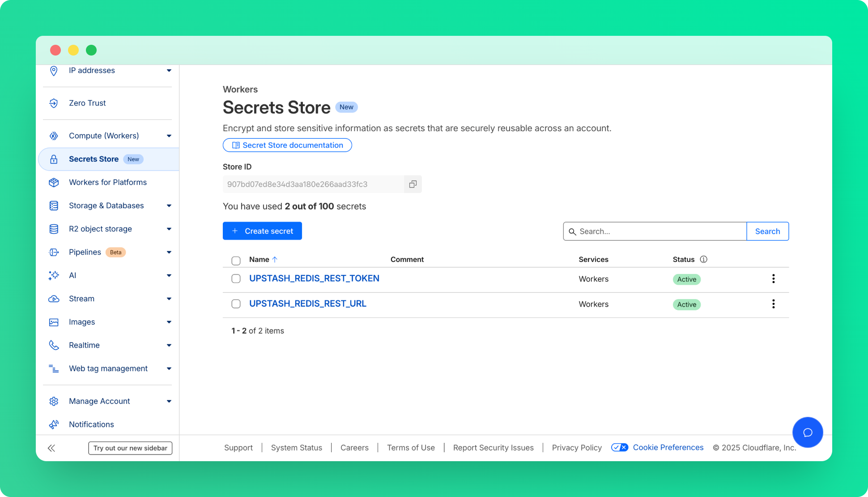Screen dimensions: 868x497
Task: Expand the Pipelines dropdown arrow
Action: [169, 253]
